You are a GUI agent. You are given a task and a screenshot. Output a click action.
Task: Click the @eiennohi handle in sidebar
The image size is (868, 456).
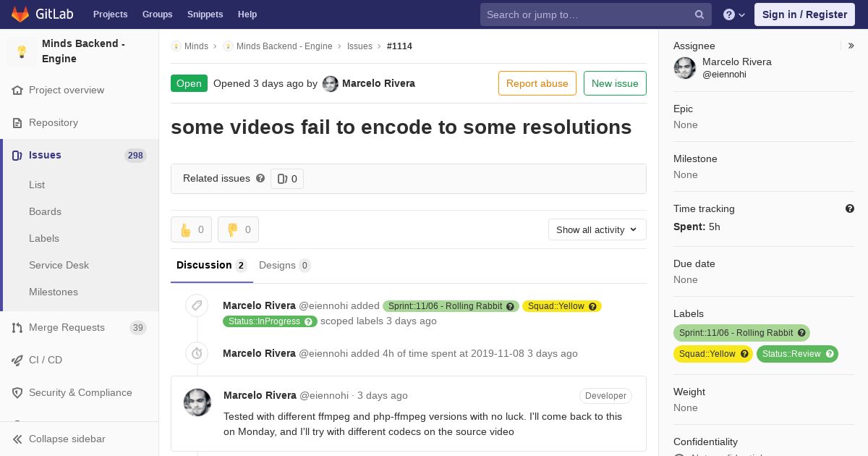click(724, 75)
